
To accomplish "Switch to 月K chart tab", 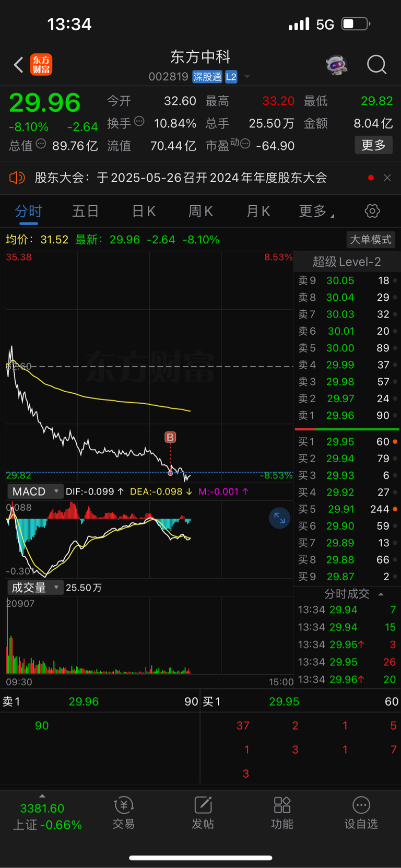I will point(258,211).
